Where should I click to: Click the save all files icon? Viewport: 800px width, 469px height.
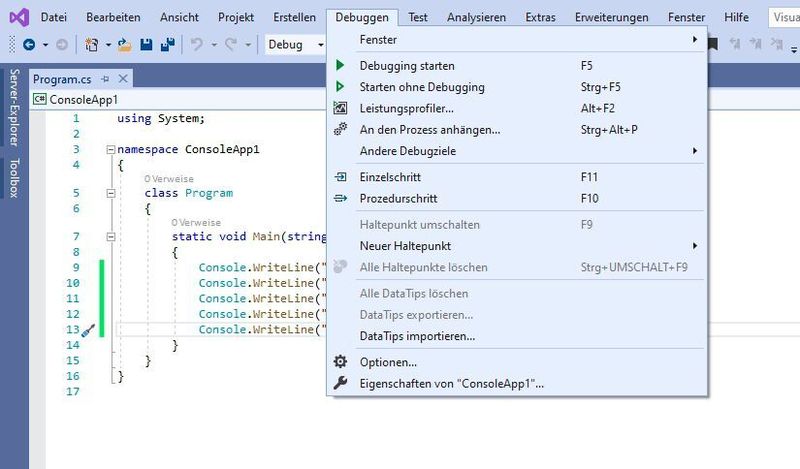(x=167, y=45)
